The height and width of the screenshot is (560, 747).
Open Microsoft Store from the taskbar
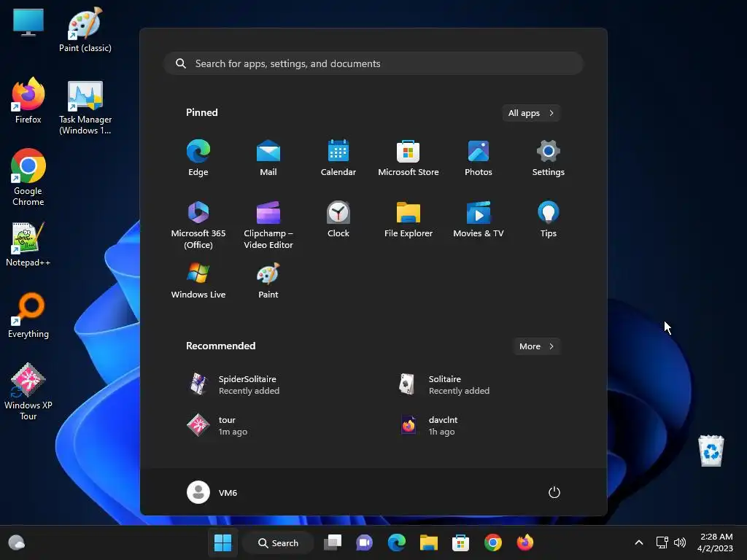point(460,542)
